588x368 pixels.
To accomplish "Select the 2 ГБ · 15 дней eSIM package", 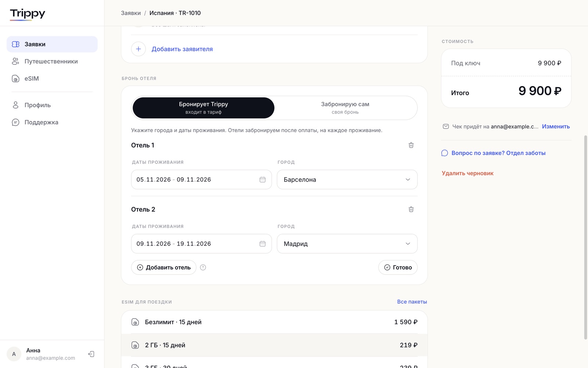I will (275, 345).
